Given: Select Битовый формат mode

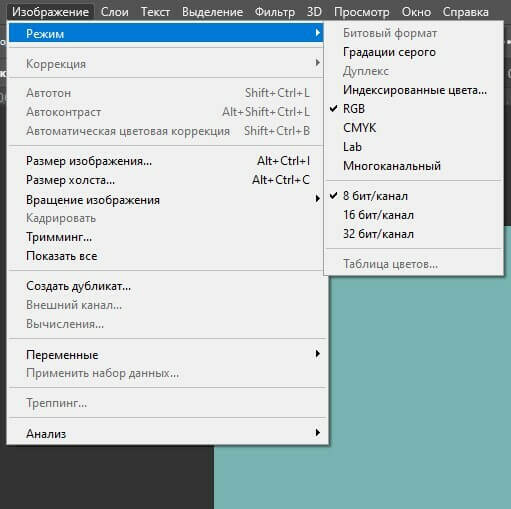Looking at the screenshot, I should 413,33.
